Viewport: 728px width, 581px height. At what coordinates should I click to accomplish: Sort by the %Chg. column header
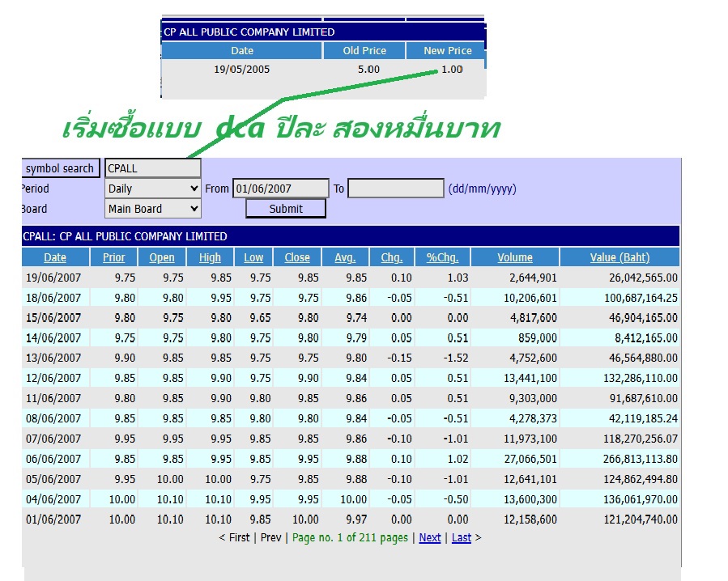click(442, 257)
